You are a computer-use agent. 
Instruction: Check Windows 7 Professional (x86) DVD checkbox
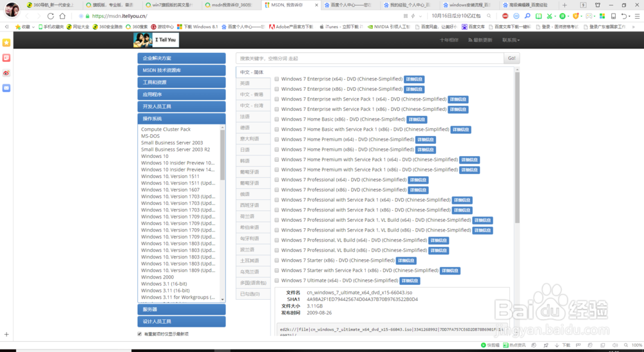[277, 190]
